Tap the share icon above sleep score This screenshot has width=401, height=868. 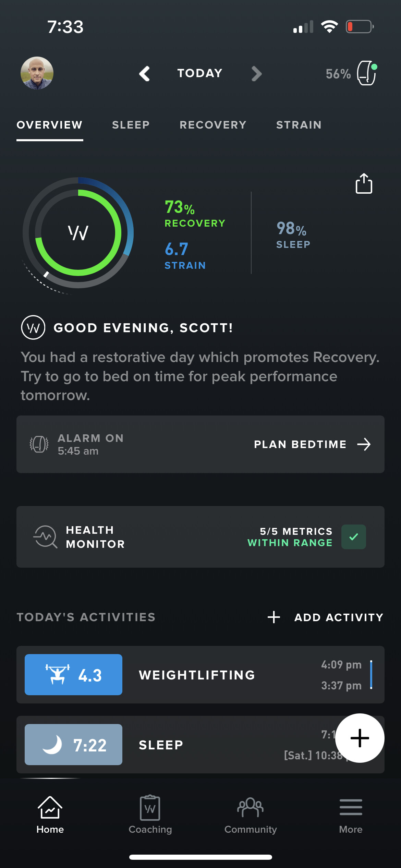[x=364, y=184]
